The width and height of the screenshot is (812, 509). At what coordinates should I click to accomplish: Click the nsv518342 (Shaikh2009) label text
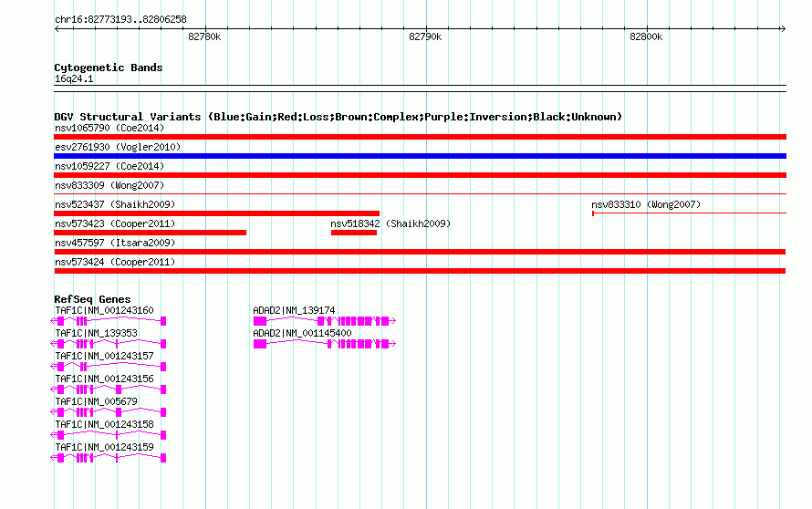tap(390, 223)
